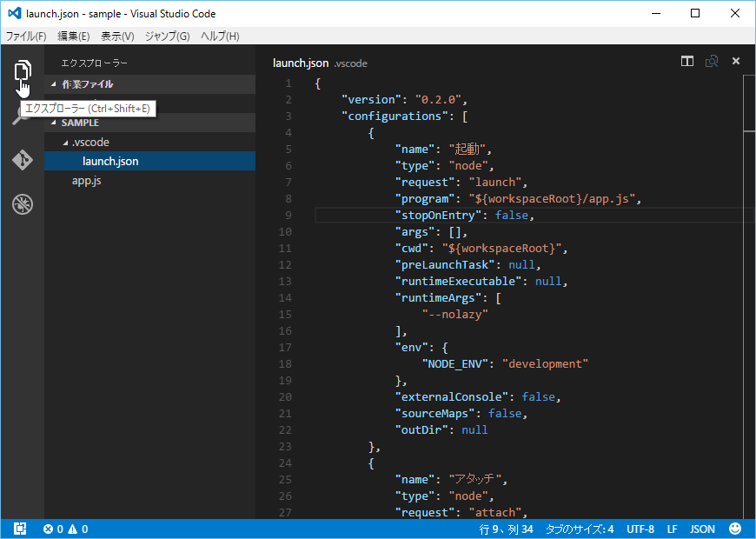
Task: Click the feedback smiley icon in status bar
Action: point(735,529)
